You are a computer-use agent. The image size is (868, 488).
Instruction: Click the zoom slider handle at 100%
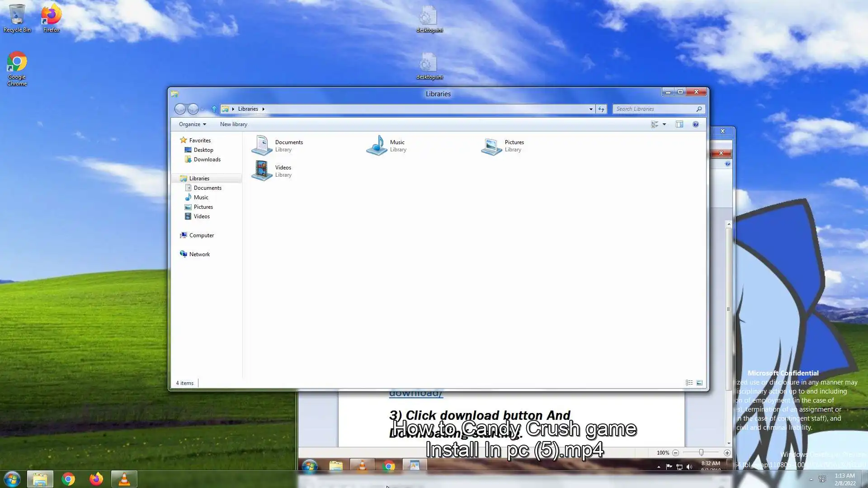click(x=701, y=452)
